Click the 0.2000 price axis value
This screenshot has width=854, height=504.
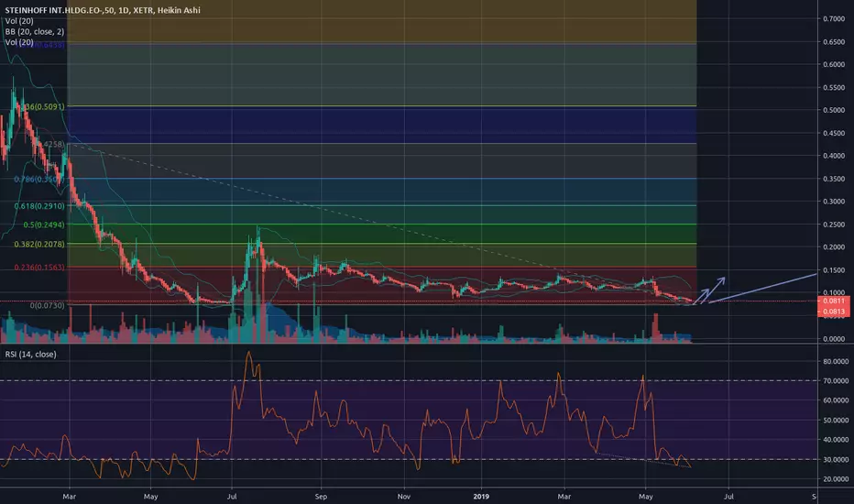(834, 247)
